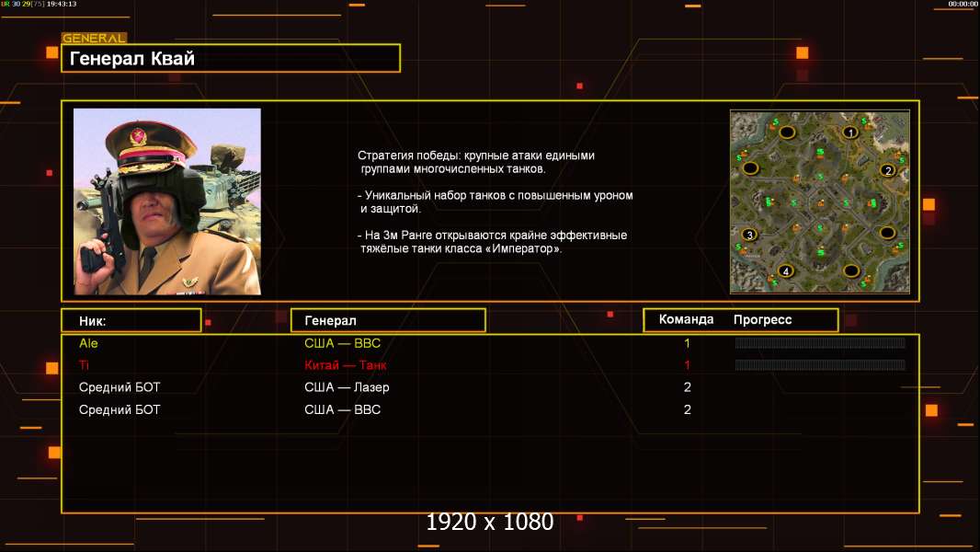Click player Ale's loading progress bar
The height and width of the screenshot is (552, 980).
tap(819, 343)
